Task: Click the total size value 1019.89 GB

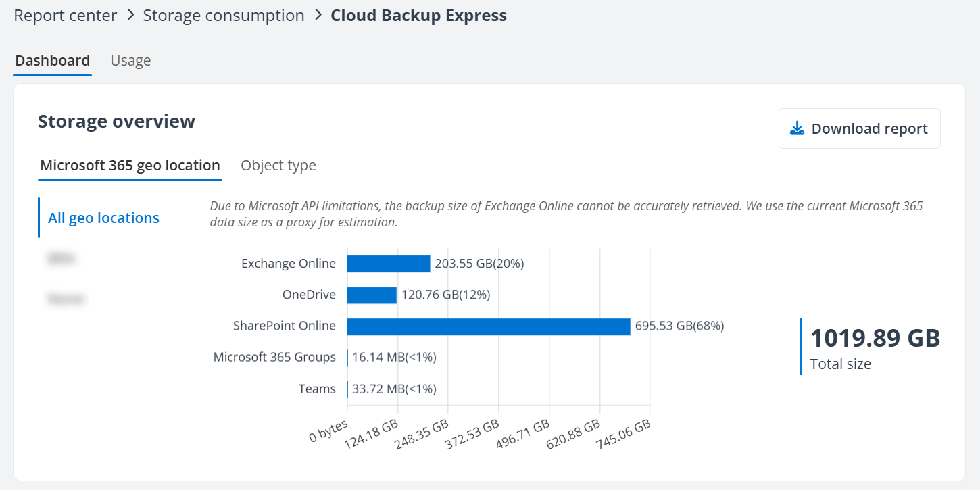Action: click(x=875, y=337)
